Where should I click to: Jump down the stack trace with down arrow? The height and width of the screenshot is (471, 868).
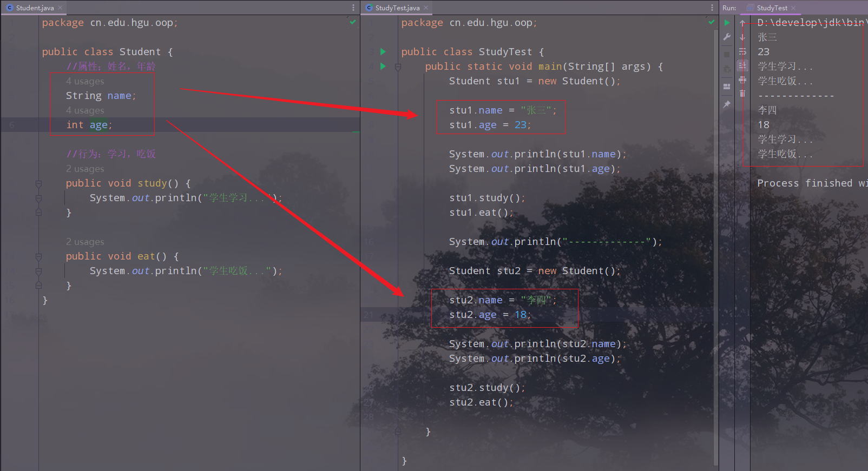(742, 37)
